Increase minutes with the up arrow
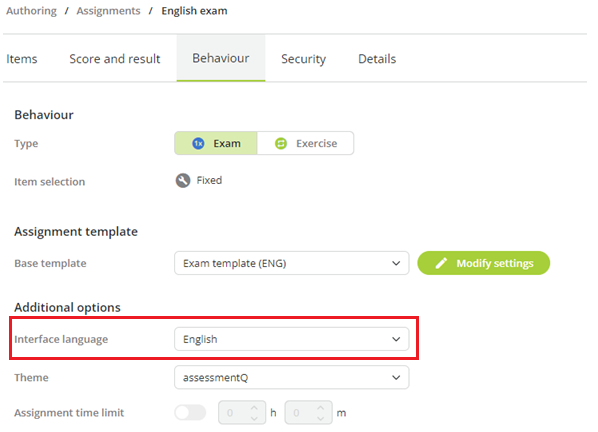The width and height of the screenshot is (598, 432). [321, 408]
